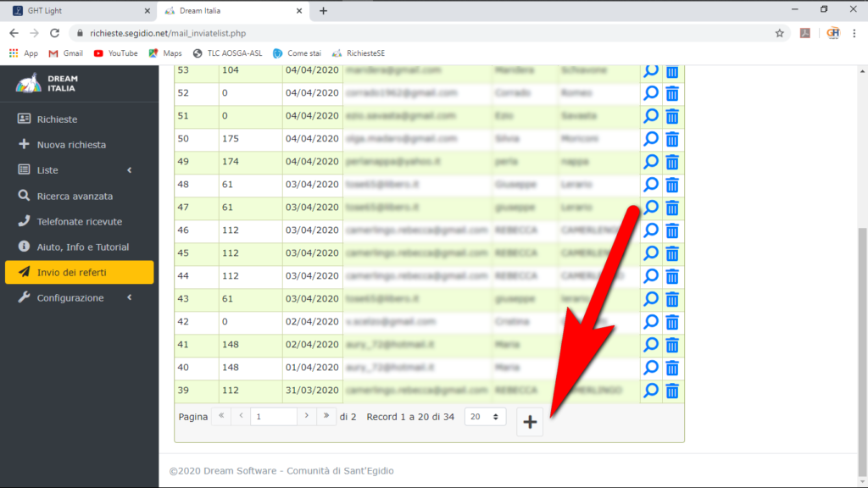Open Ricerca avanzata page
Screen dimensions: 868x488
[75, 197]
